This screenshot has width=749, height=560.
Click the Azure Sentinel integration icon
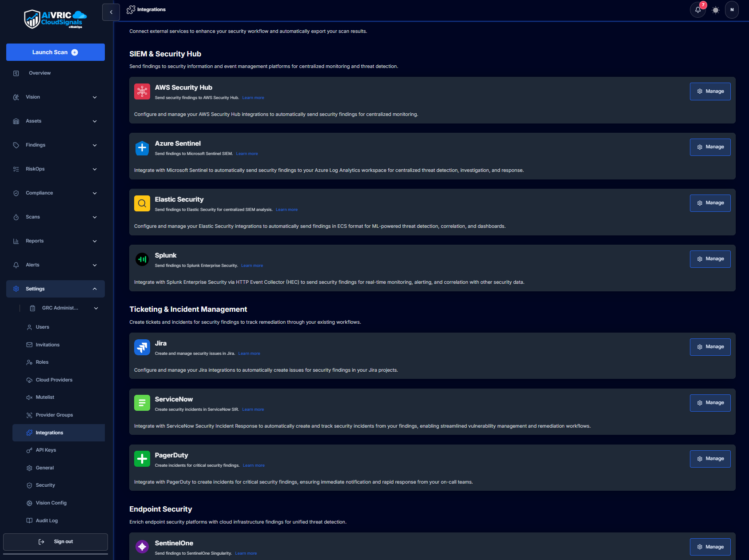(x=142, y=148)
